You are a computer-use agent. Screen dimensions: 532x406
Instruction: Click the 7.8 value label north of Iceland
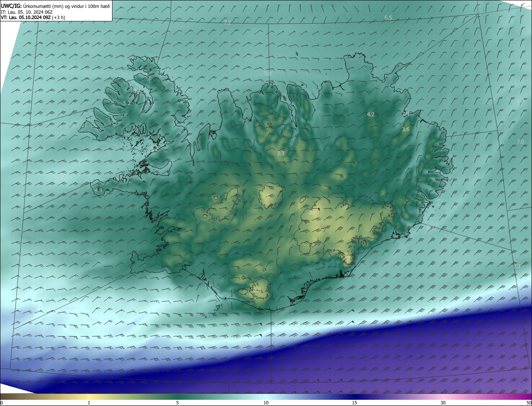tap(267, 73)
